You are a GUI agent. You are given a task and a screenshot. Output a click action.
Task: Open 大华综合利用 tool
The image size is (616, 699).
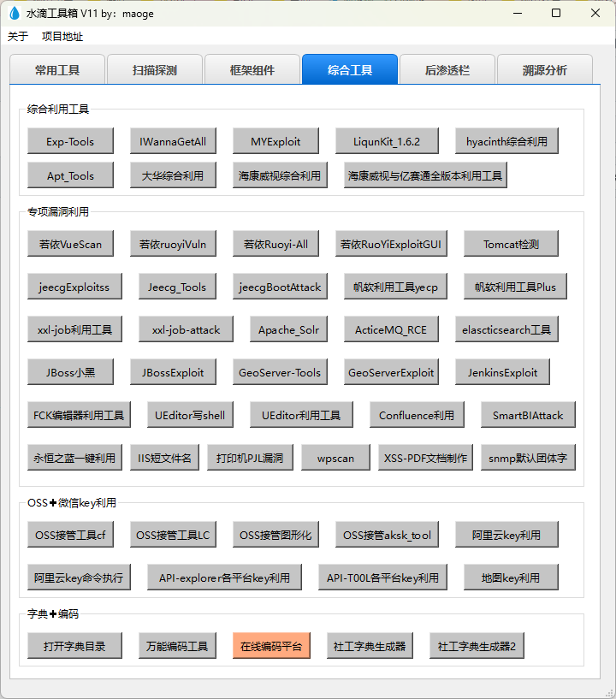(x=173, y=175)
